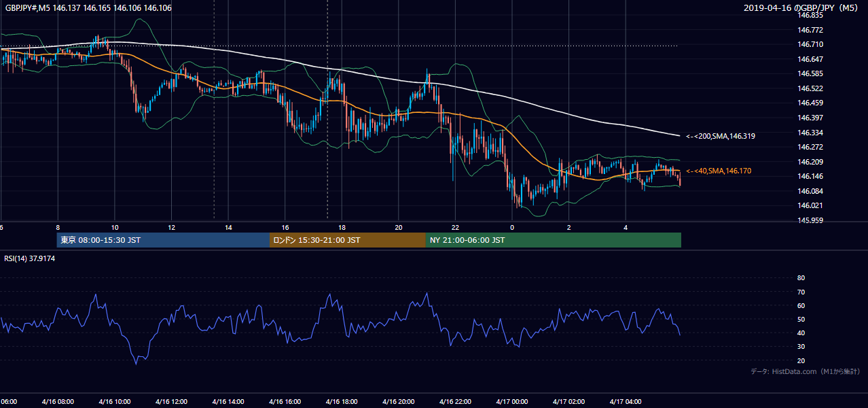Click hour marker 8 under price chart
Image resolution: width=868 pixels, height=408 pixels.
tap(58, 227)
